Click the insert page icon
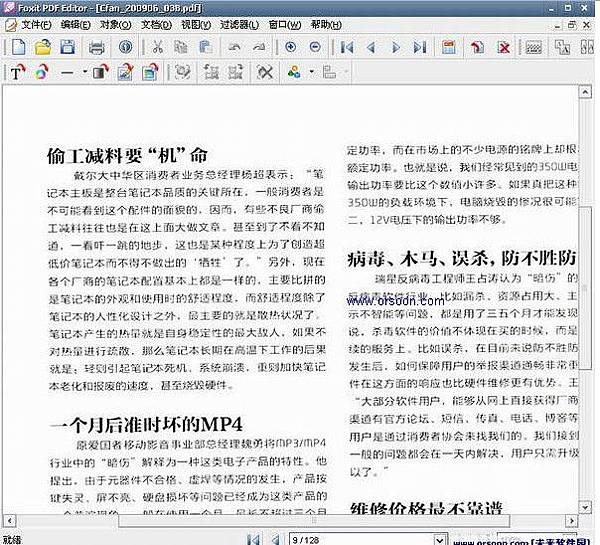Viewport: 600px width, 545px height. coord(477,47)
